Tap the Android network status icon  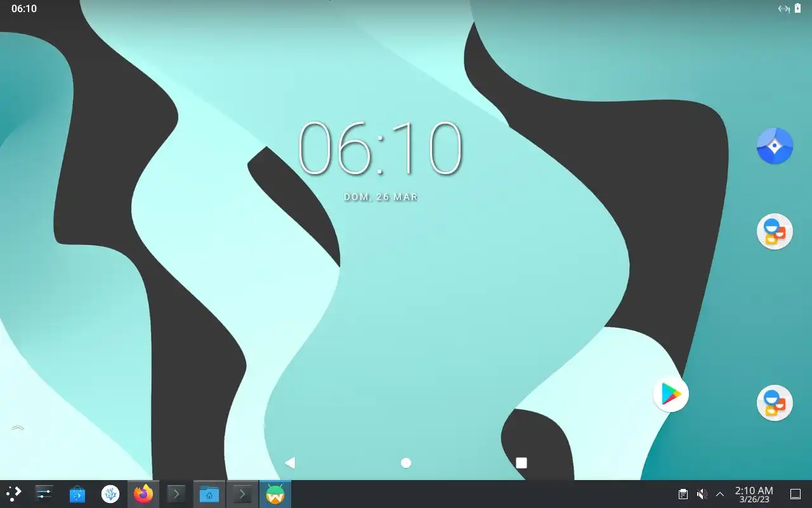pos(783,8)
